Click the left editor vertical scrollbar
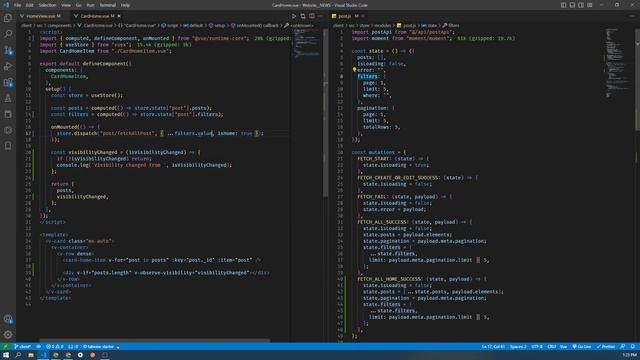The width and height of the screenshot is (640, 360). (325, 112)
